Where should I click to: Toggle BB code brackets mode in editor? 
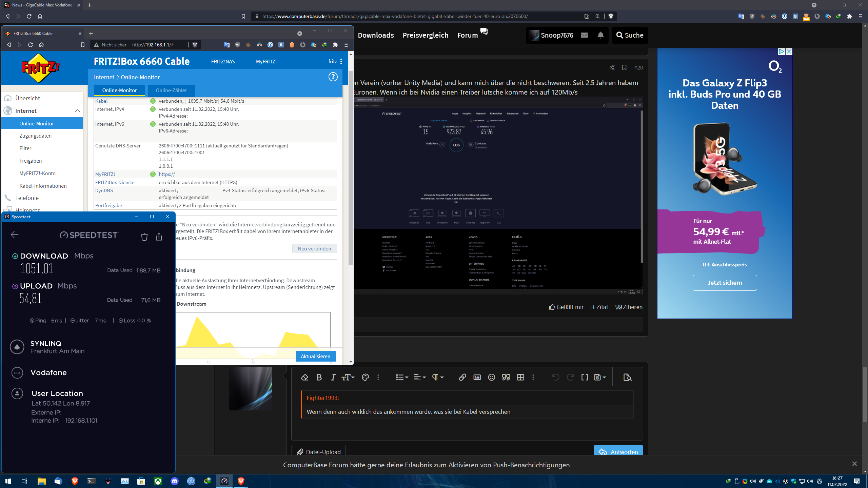pyautogui.click(x=585, y=377)
